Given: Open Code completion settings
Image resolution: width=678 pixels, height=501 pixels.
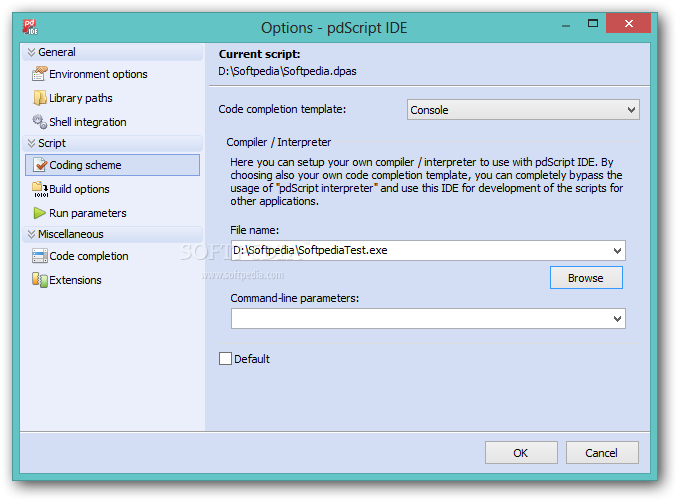Looking at the screenshot, I should pyautogui.click(x=89, y=256).
